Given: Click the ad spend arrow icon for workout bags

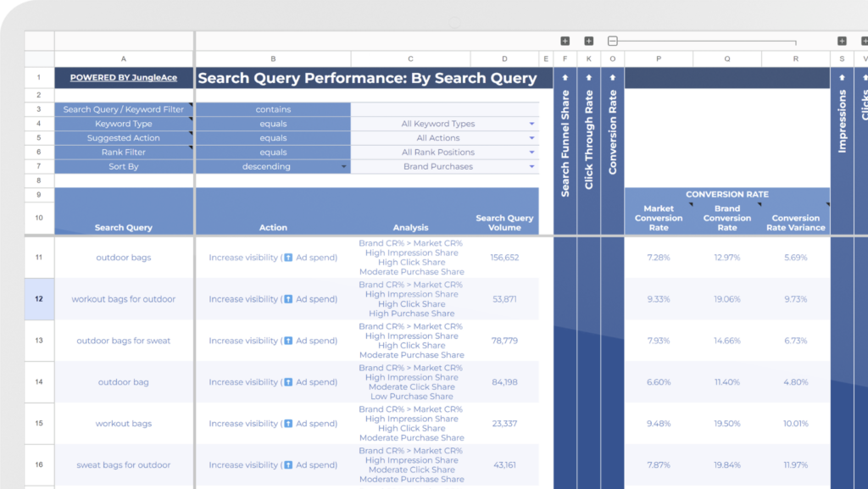Looking at the screenshot, I should (x=288, y=423).
